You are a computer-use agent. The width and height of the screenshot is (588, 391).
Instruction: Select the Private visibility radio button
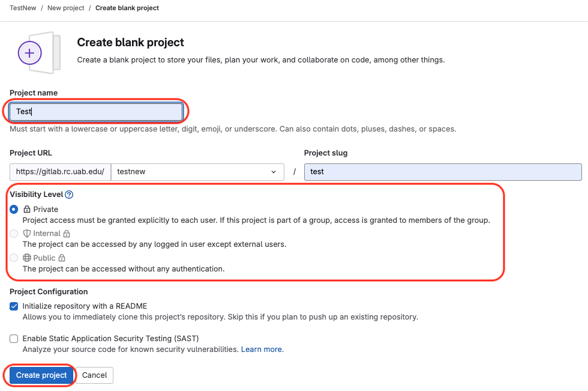(x=14, y=210)
